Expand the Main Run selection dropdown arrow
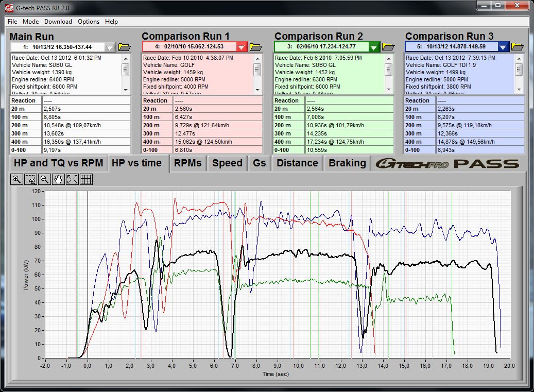 (109, 47)
